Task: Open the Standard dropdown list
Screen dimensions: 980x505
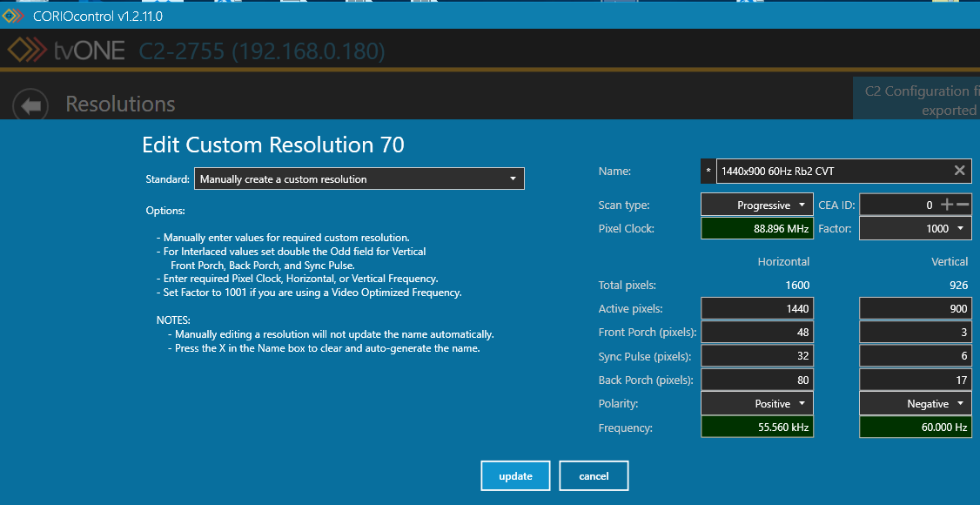Action: (359, 179)
